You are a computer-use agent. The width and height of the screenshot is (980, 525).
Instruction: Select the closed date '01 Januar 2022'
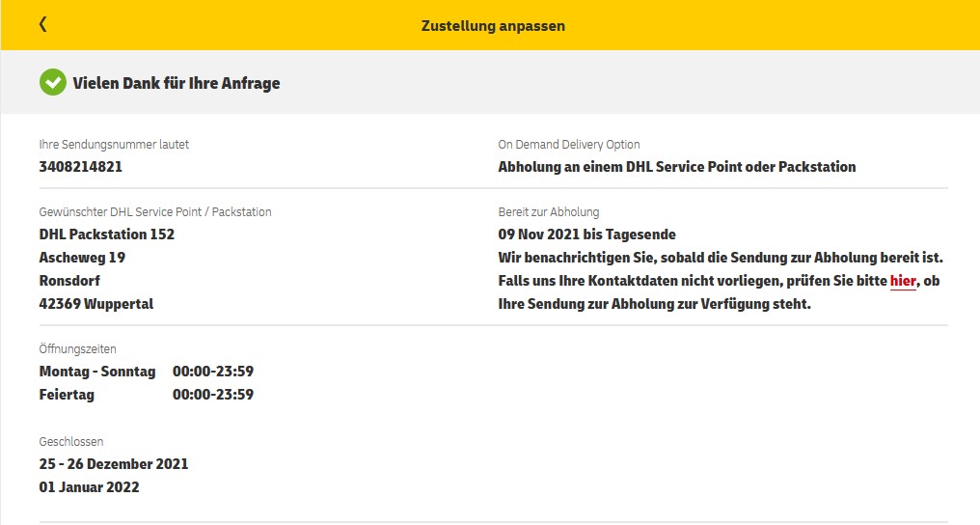coord(90,486)
